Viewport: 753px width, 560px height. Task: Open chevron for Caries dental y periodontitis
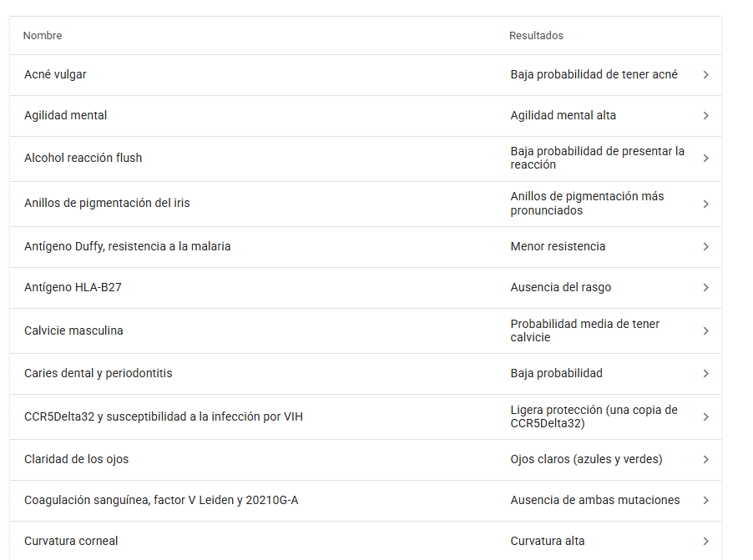705,374
